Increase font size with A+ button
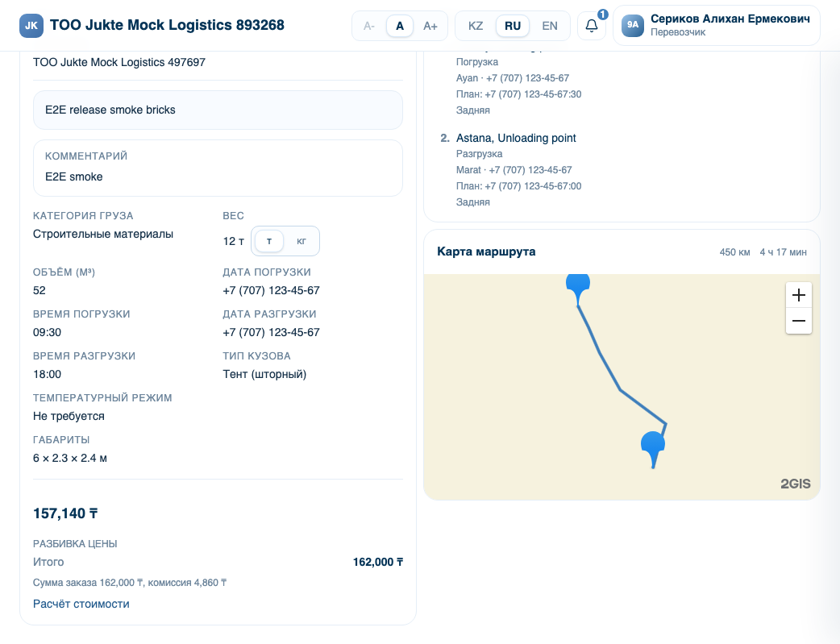 click(x=430, y=26)
